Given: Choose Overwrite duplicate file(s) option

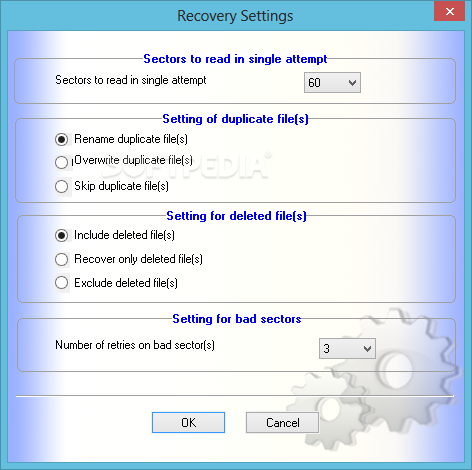Looking at the screenshot, I should click(62, 162).
